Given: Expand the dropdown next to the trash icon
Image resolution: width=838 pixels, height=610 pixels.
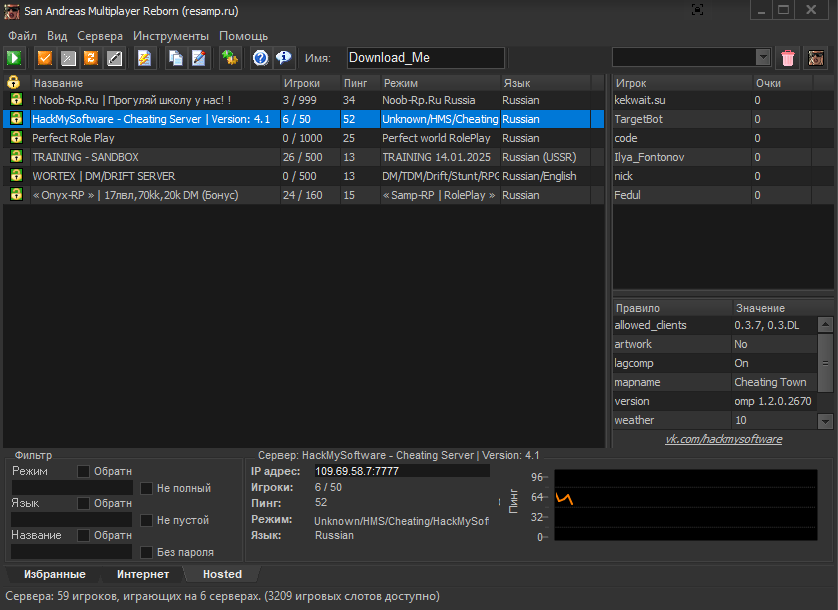Looking at the screenshot, I should pos(763,58).
